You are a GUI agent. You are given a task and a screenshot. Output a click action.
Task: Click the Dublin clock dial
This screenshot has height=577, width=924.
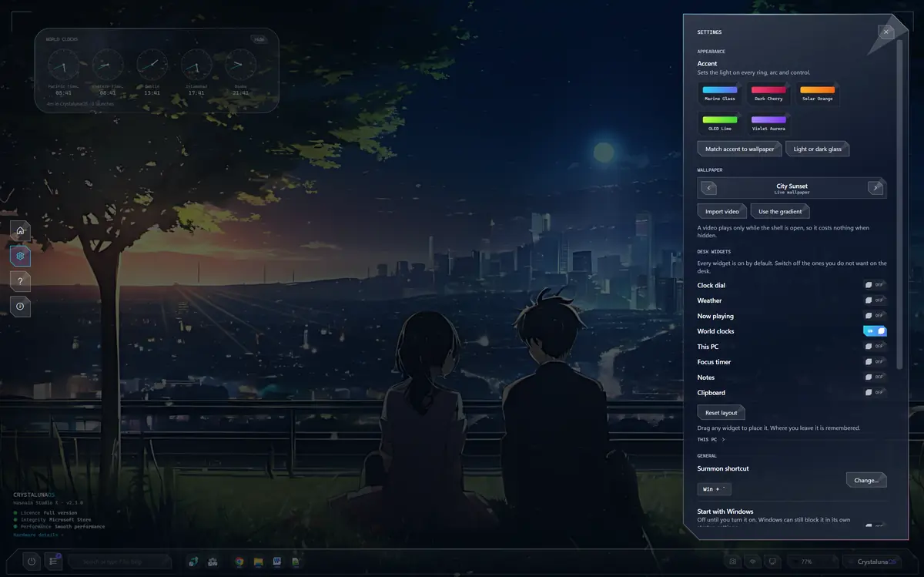pos(152,65)
